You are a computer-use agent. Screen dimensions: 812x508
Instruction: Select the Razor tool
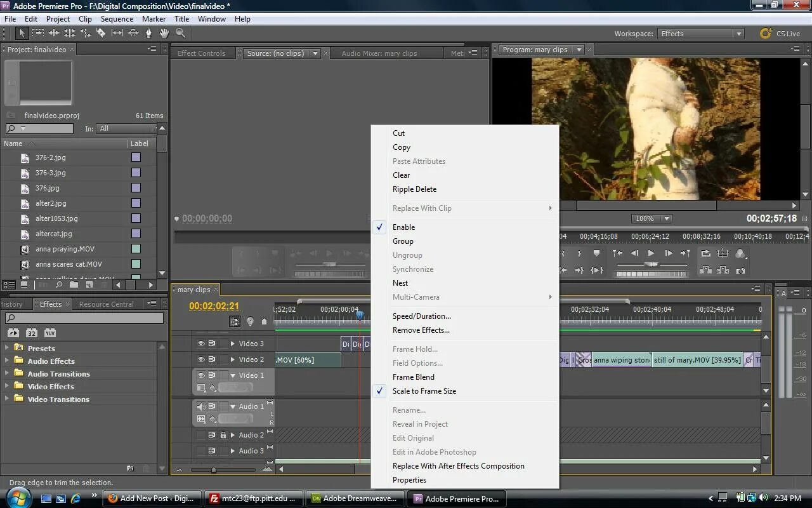(101, 33)
